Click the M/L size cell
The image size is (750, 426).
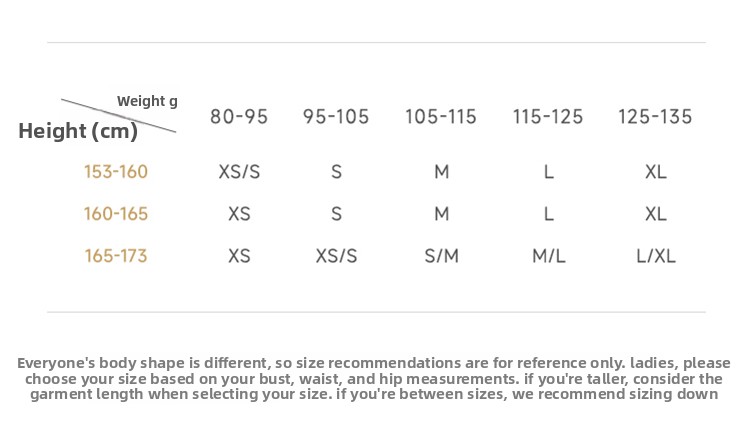click(548, 256)
